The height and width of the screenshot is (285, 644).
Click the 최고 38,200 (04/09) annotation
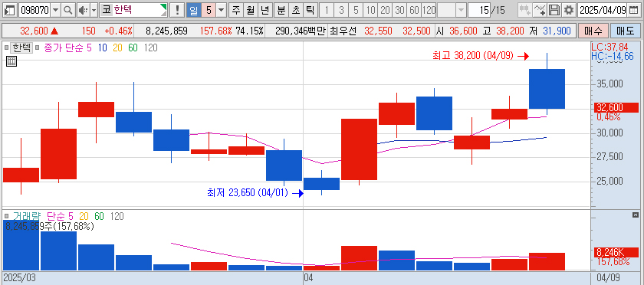[x=473, y=55]
